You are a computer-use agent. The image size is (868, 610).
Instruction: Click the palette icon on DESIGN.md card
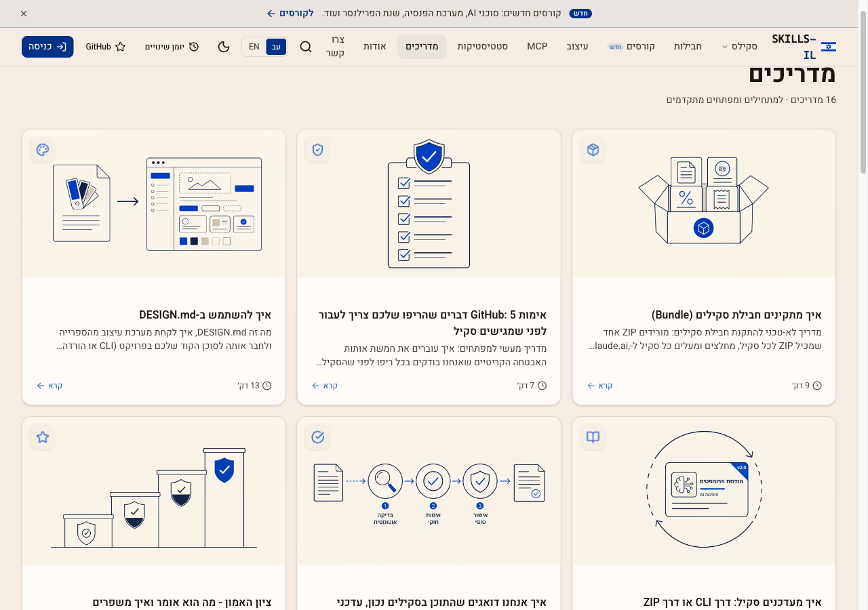click(x=43, y=150)
